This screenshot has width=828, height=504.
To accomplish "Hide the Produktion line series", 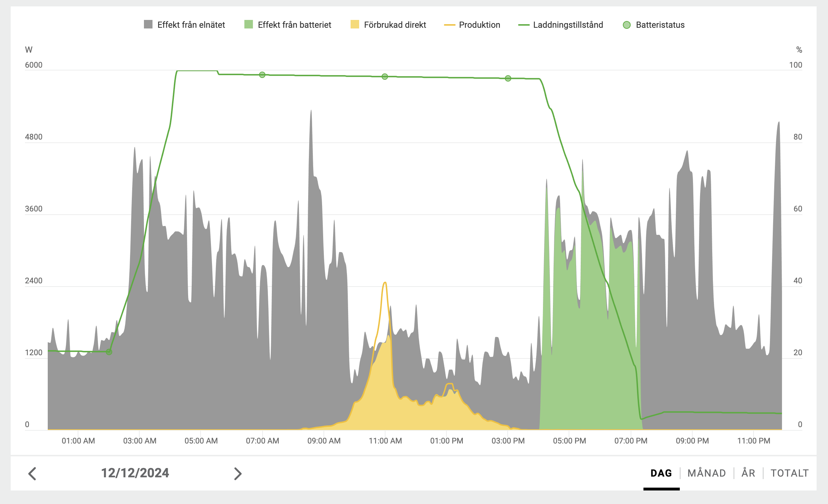I will click(x=450, y=25).
